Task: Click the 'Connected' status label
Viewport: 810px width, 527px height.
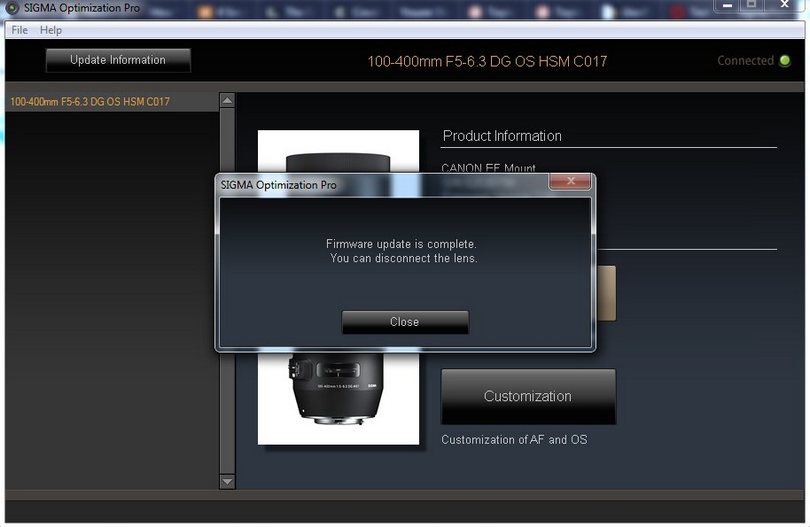Action: (745, 60)
